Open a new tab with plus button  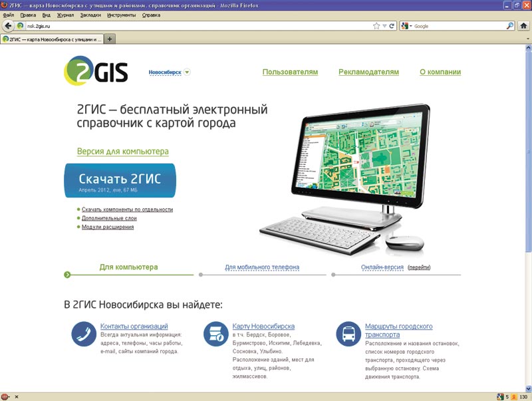110,39
